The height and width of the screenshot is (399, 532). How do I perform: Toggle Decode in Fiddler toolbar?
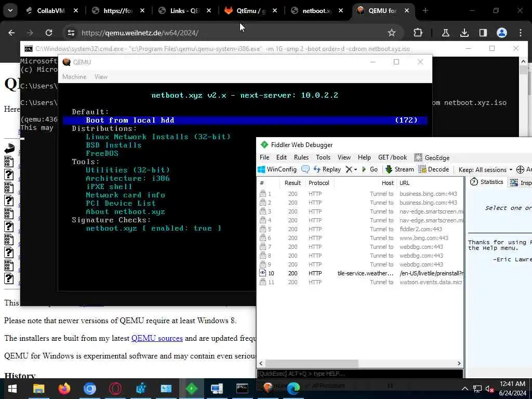434,169
